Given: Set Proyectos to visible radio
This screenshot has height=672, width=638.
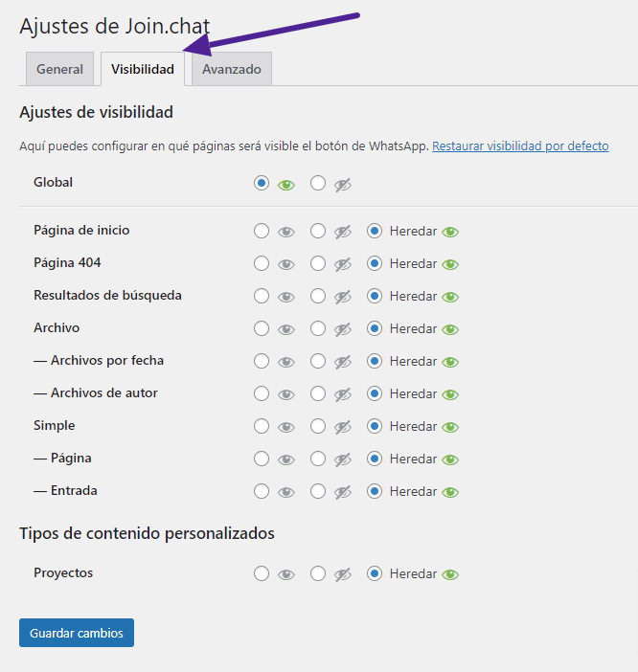Looking at the screenshot, I should (x=262, y=573).
